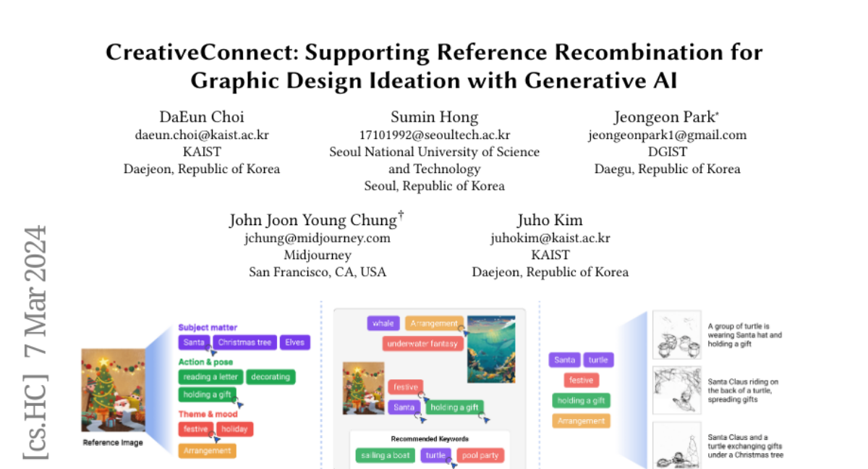Click the Christmas reference image above its label
The height and width of the screenshot is (469, 868).
(x=112, y=390)
